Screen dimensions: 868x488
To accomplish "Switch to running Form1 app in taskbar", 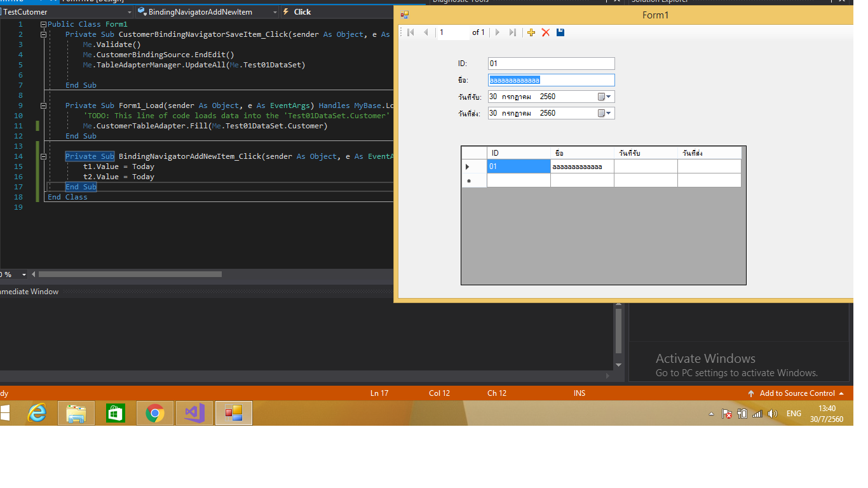I will pos(234,414).
